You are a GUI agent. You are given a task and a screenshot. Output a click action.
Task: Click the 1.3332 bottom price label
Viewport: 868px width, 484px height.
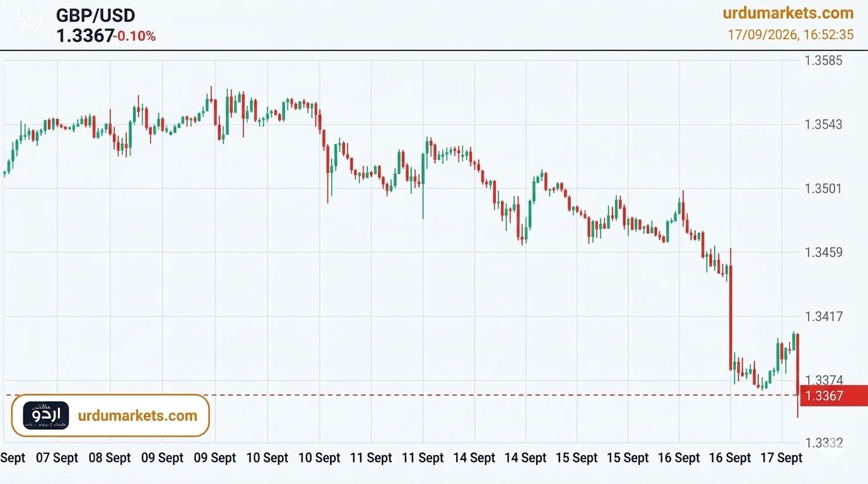(823, 443)
